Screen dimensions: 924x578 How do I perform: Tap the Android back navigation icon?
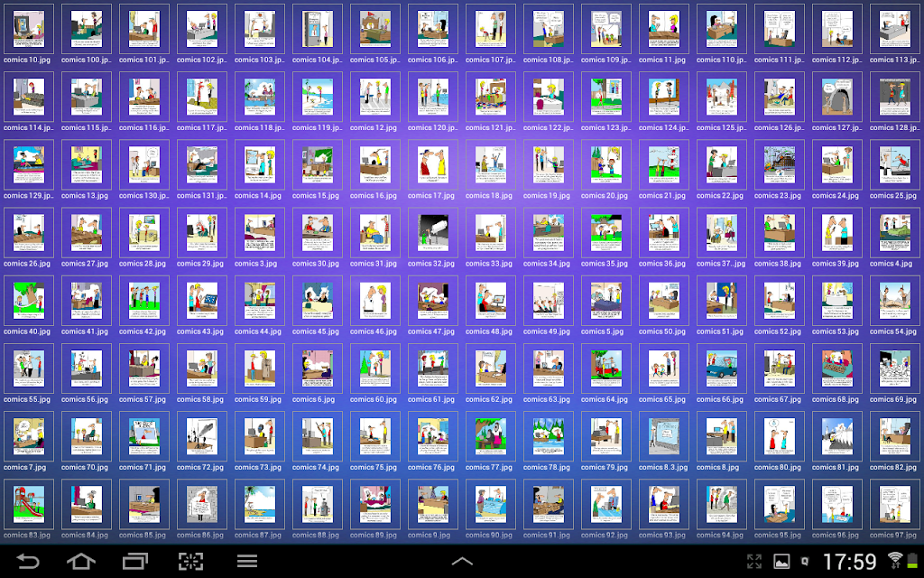tap(28, 561)
